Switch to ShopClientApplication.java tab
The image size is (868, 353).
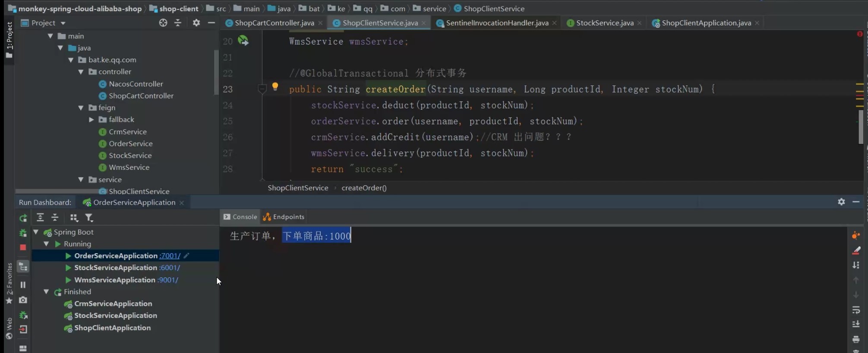(706, 23)
